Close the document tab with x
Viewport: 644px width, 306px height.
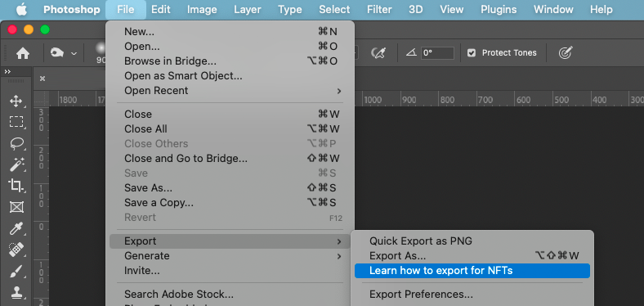point(42,79)
